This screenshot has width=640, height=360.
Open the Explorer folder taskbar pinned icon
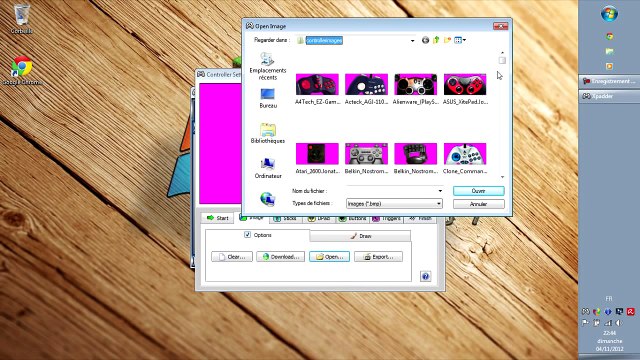(x=609, y=51)
